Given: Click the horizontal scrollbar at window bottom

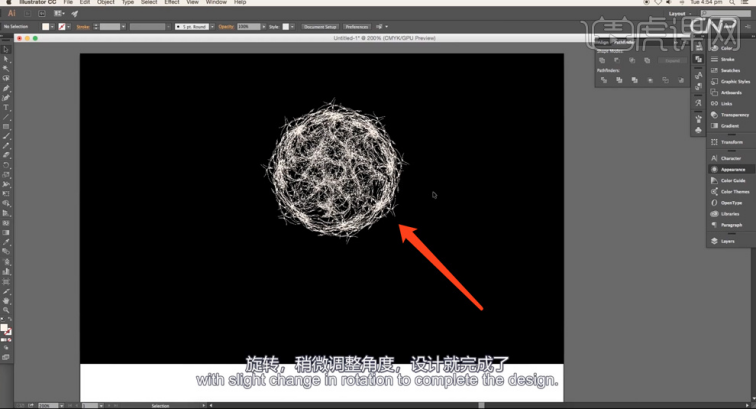Looking at the screenshot, I should pos(479,406).
